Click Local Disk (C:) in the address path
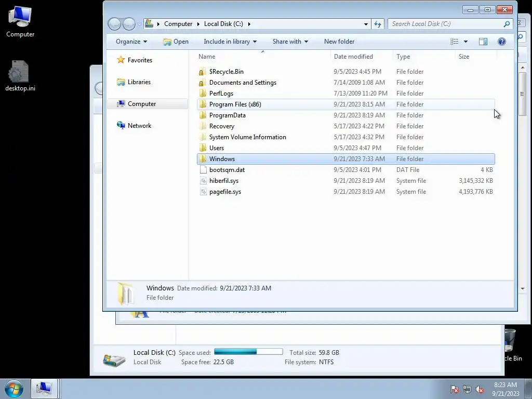Screen dimensions: 532x399 click(x=223, y=24)
